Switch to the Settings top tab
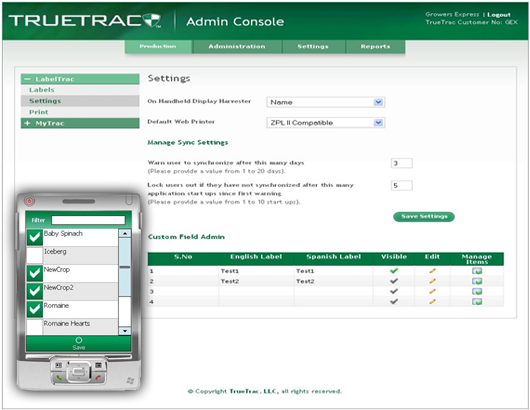Screen dimensions: 530x410 (313, 47)
